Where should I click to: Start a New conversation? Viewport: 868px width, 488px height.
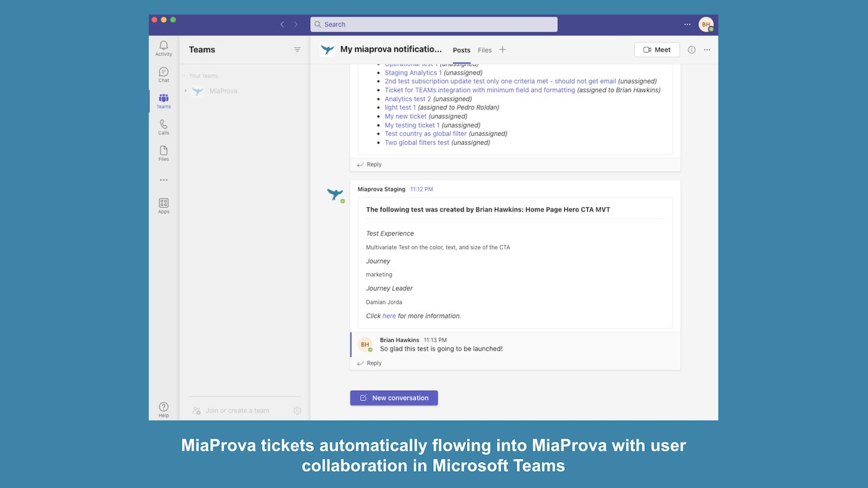click(x=394, y=398)
